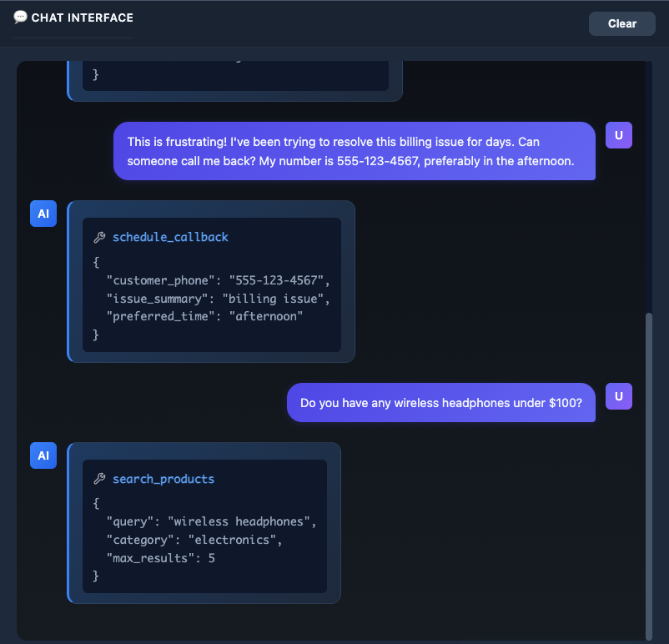669x644 pixels.
Task: Click the preferred_time afternoon line
Action: 204,316
